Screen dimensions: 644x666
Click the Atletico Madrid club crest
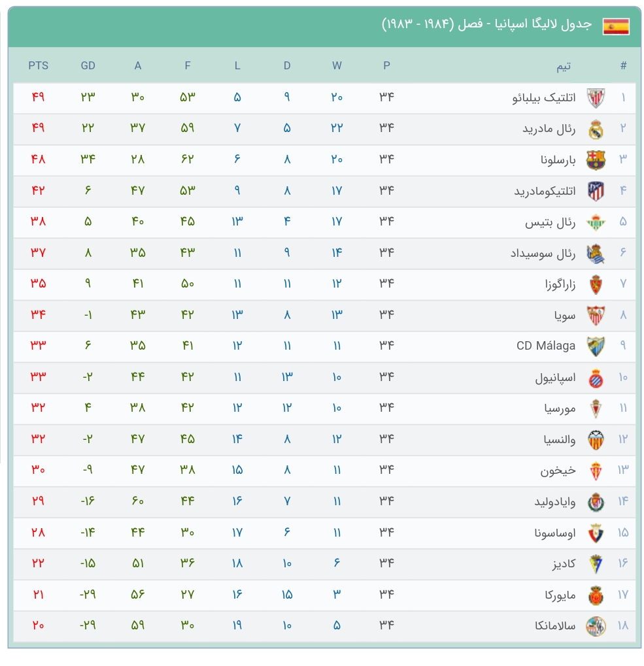596,191
